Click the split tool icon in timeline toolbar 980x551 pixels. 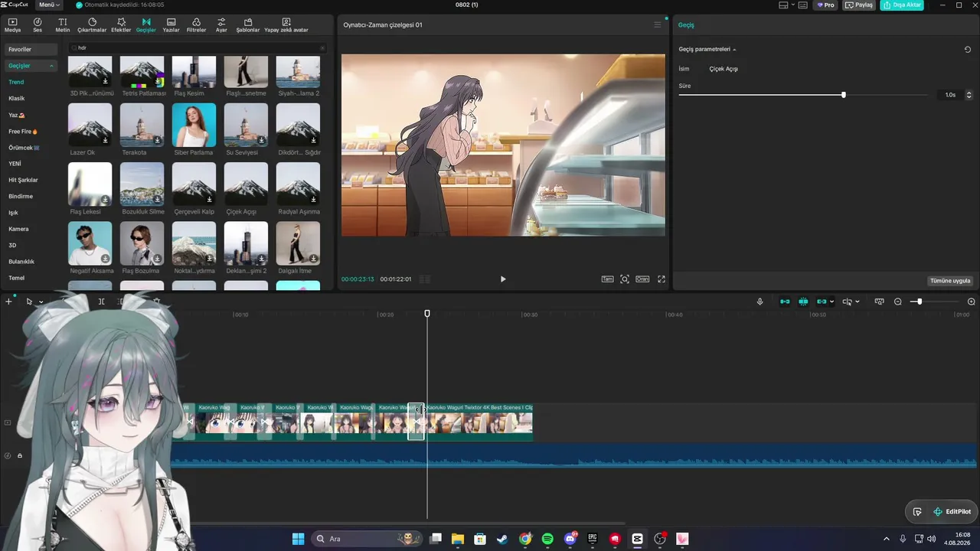[101, 302]
